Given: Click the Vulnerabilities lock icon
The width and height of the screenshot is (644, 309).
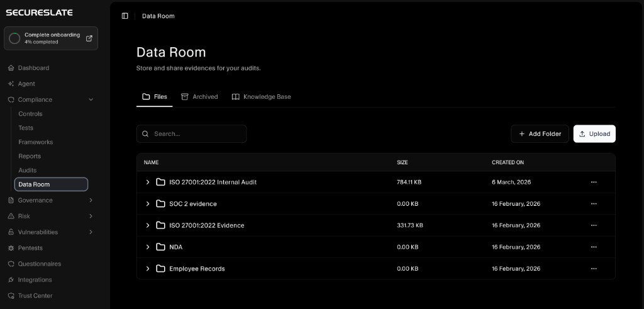Looking at the screenshot, I should pos(11,232).
